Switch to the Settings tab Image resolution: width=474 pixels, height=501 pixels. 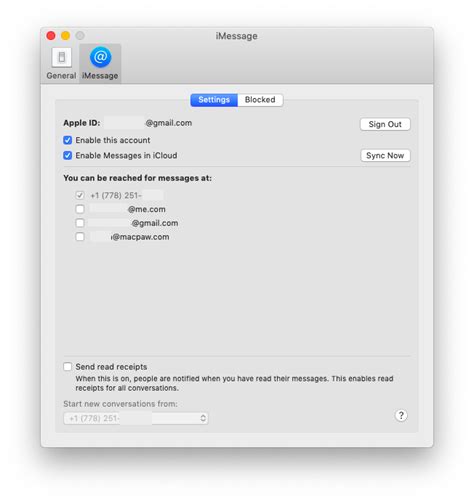[x=214, y=100]
